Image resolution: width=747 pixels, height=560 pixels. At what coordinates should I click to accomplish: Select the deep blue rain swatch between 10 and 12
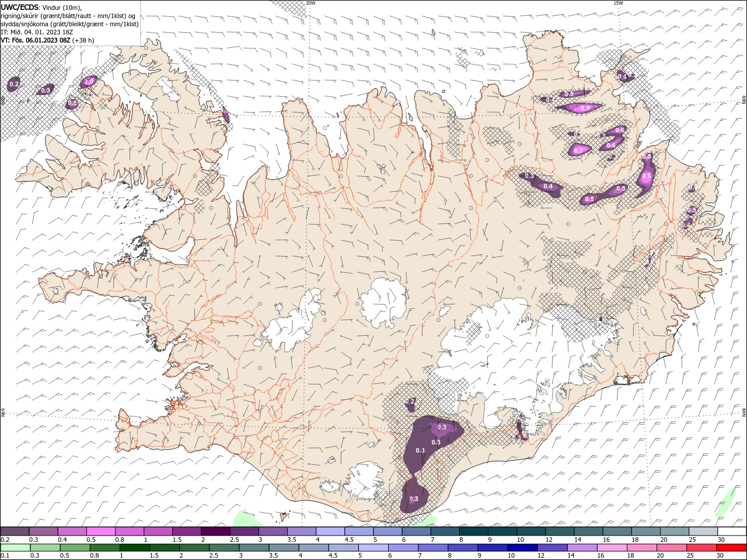[522, 548]
